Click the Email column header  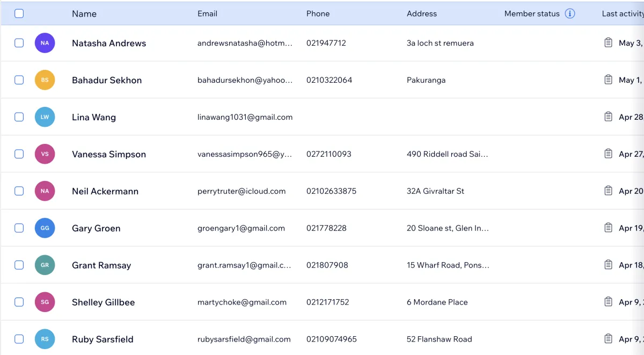(207, 14)
